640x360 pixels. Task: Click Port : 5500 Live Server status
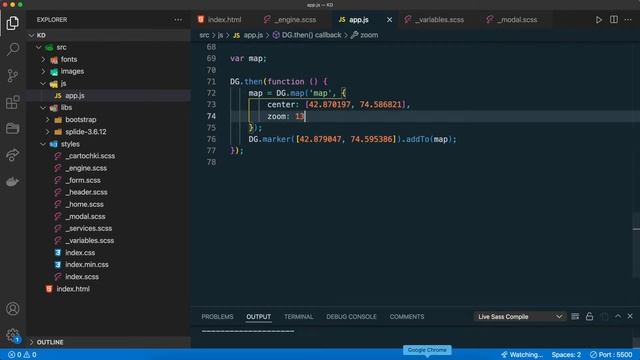pyautogui.click(x=611, y=355)
